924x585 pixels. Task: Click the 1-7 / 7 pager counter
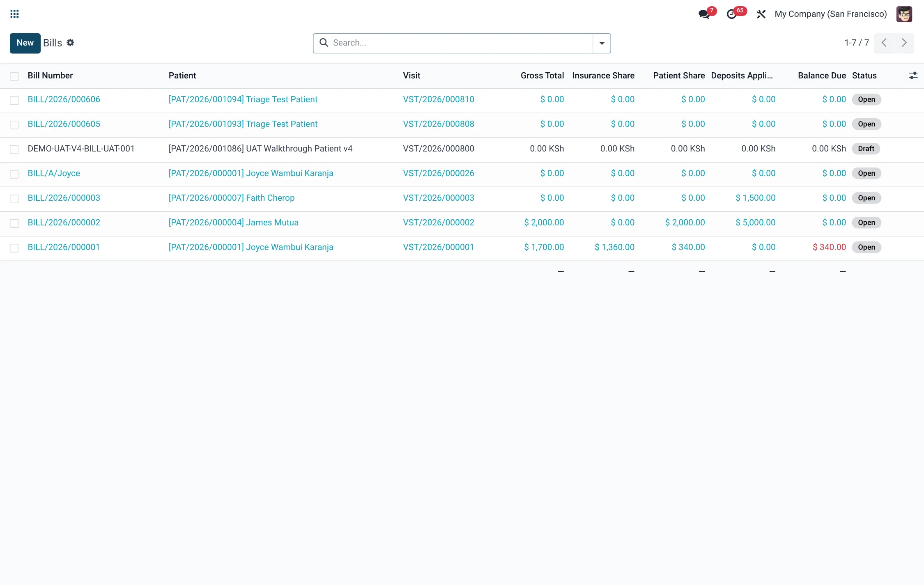pos(857,43)
